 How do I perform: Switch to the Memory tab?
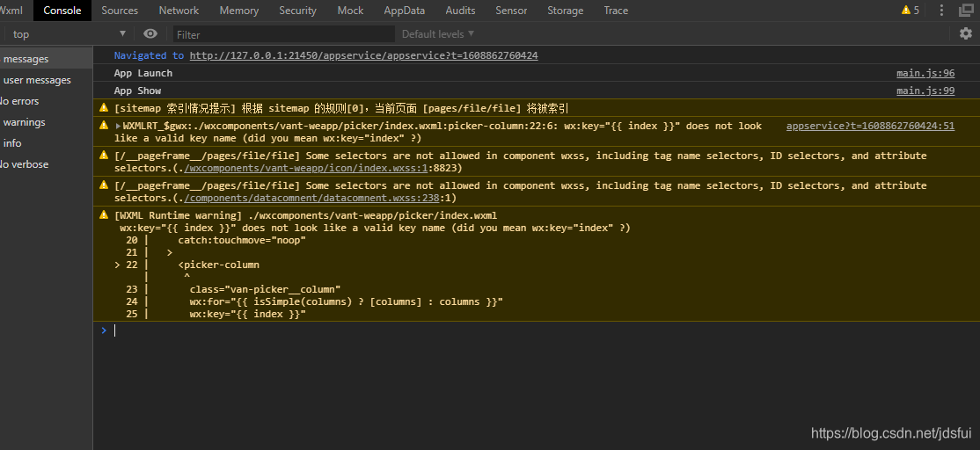coord(238,11)
